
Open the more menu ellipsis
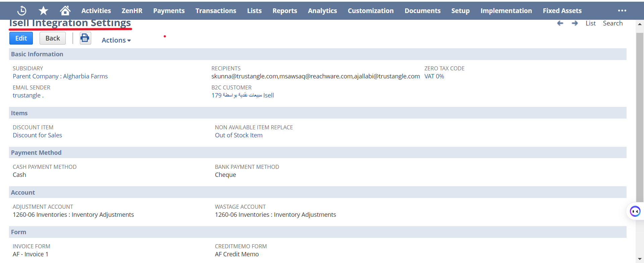point(622,11)
